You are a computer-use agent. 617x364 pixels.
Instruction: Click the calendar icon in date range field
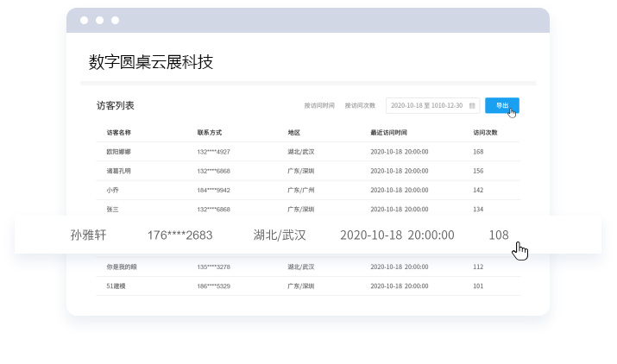click(471, 106)
